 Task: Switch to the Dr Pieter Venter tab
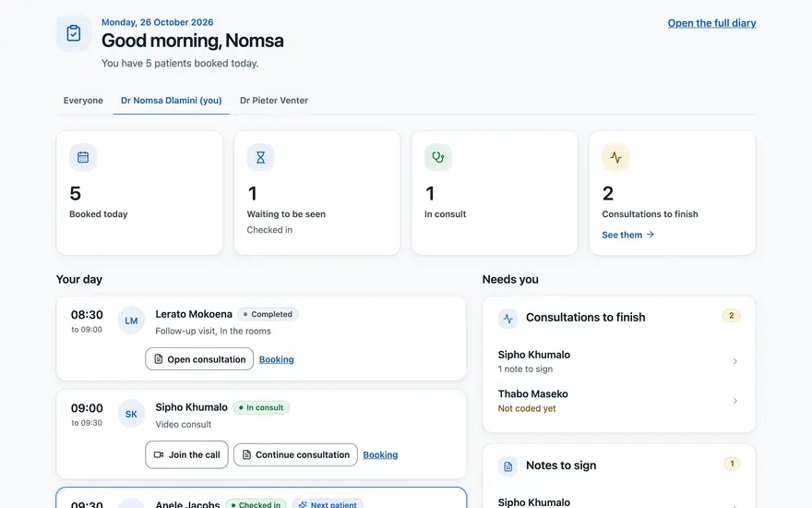point(274,101)
